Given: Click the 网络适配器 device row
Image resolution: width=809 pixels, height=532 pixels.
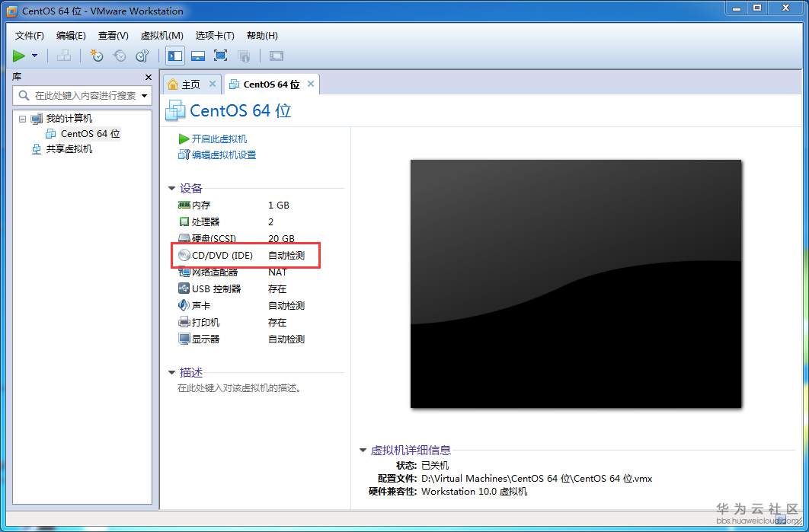Looking at the screenshot, I should coord(242,272).
